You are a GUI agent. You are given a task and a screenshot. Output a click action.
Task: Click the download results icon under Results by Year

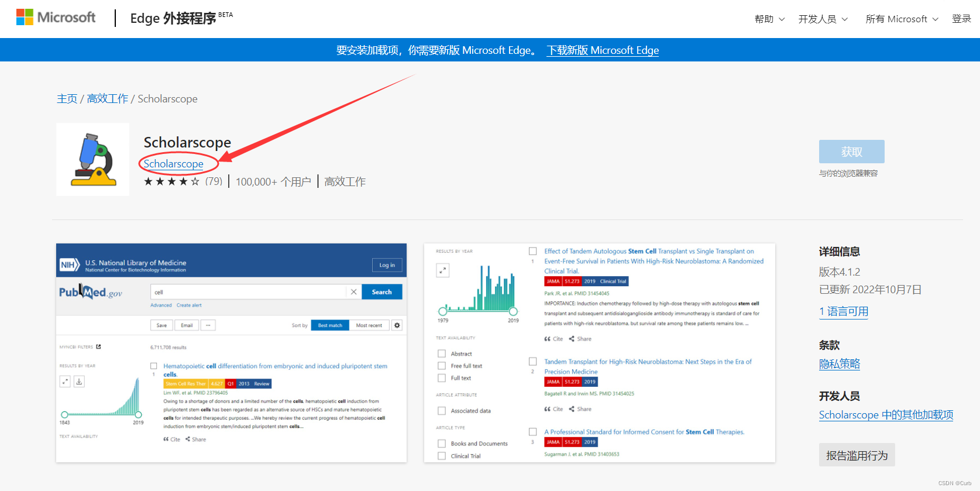pos(79,382)
